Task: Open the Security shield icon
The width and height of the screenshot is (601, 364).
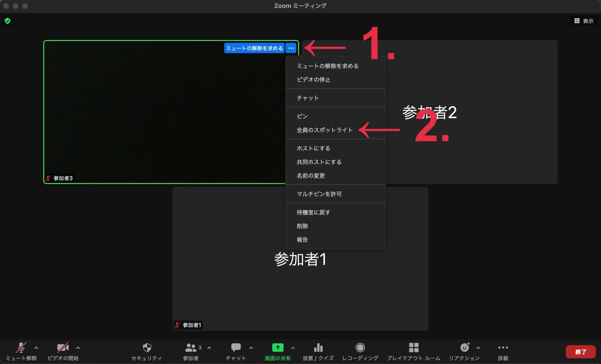Action: [147, 348]
